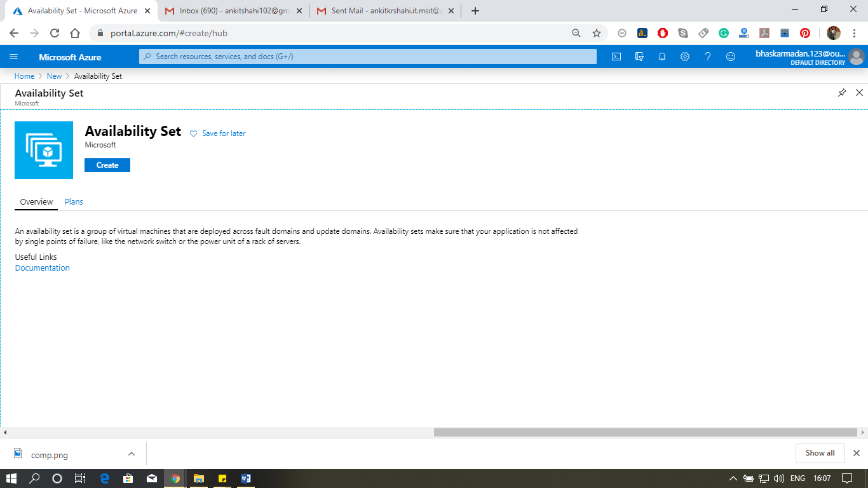The width and height of the screenshot is (868, 488).
Task: Click the red AdBlock hand extension
Action: (x=663, y=33)
